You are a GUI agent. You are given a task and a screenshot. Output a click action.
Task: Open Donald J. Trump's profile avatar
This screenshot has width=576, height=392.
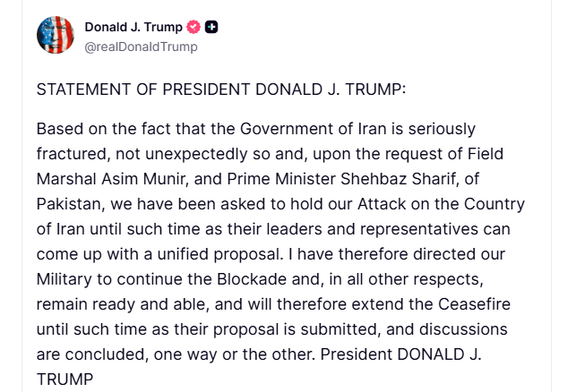pyautogui.click(x=55, y=35)
